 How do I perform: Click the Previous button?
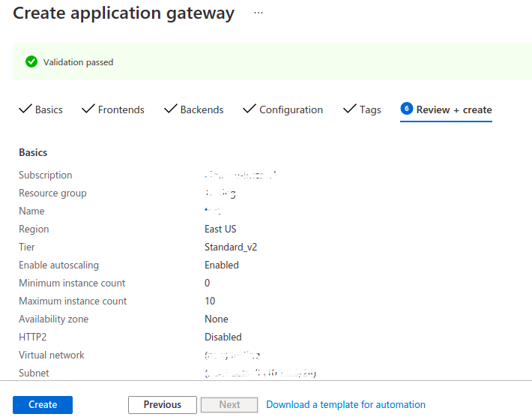pos(163,405)
